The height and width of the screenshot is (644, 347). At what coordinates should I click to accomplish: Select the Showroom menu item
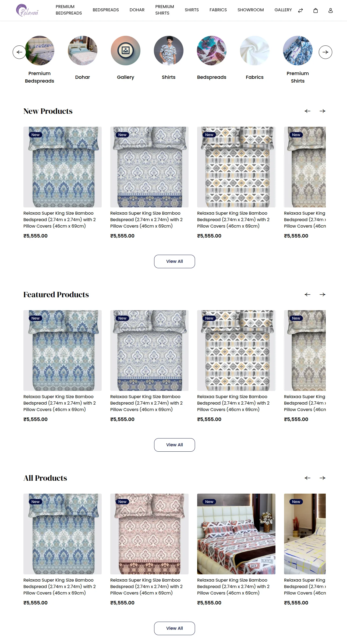point(251,10)
